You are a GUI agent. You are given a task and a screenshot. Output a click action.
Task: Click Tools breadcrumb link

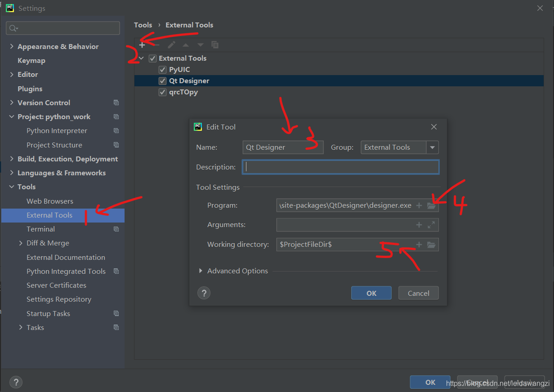[x=143, y=25]
